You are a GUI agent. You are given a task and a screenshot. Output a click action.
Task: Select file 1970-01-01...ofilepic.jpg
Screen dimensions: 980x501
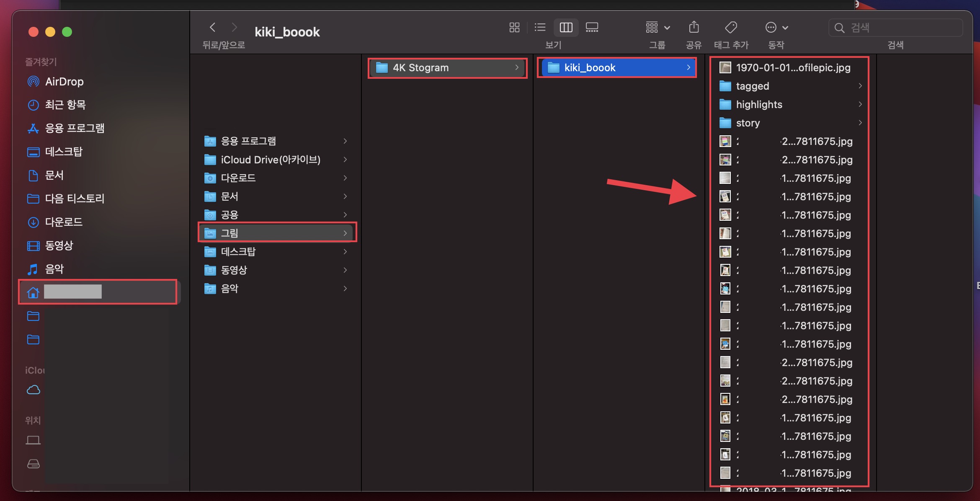click(x=793, y=67)
